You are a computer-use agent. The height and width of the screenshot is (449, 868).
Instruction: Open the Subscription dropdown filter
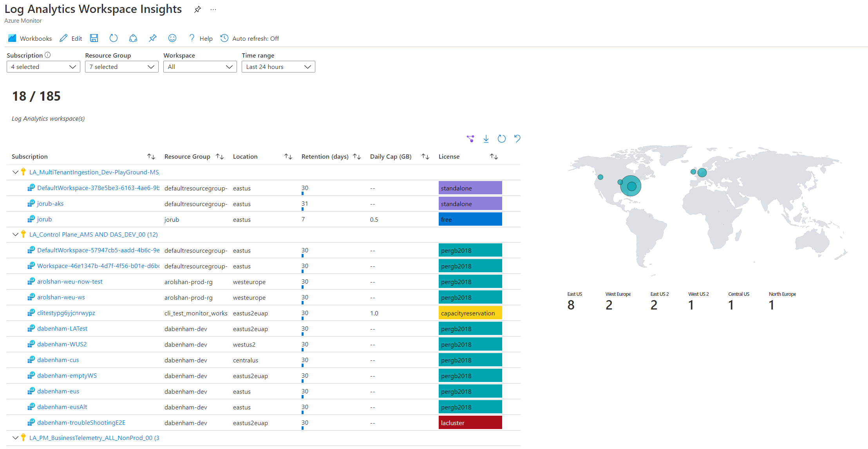point(41,67)
